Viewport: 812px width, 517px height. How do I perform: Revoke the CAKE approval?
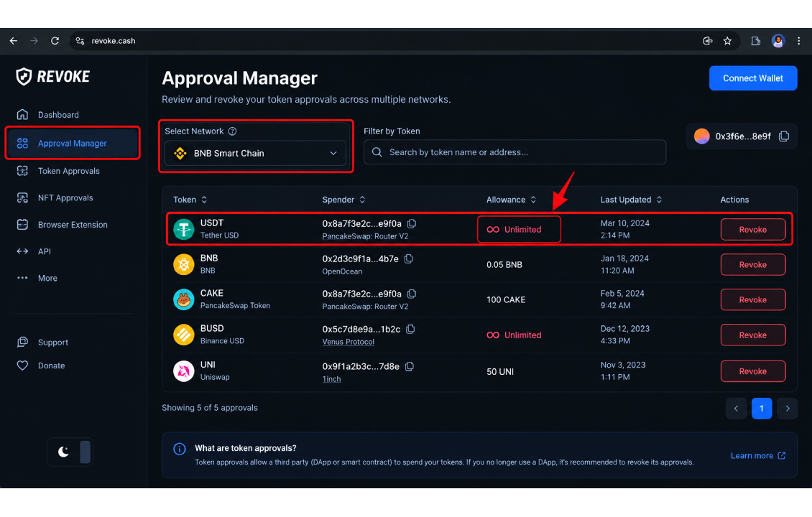pyautogui.click(x=752, y=299)
